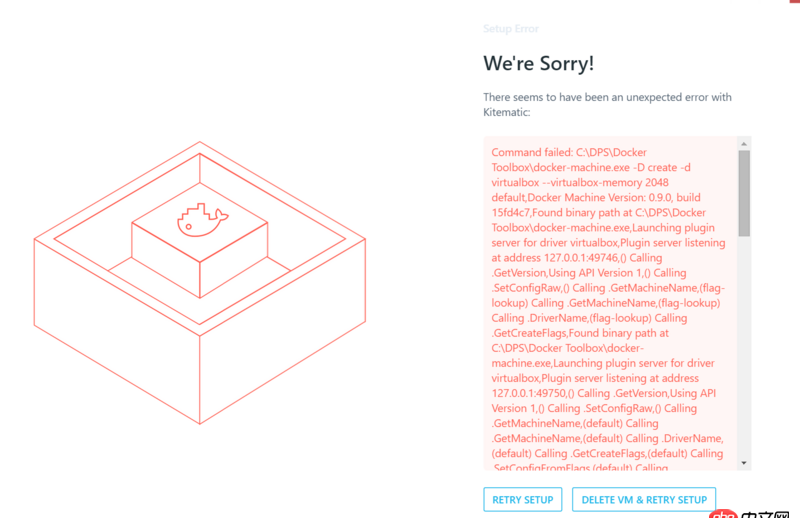Click the address 127.0.0.1:49746 in the log
800x518 pixels.
[582, 258]
